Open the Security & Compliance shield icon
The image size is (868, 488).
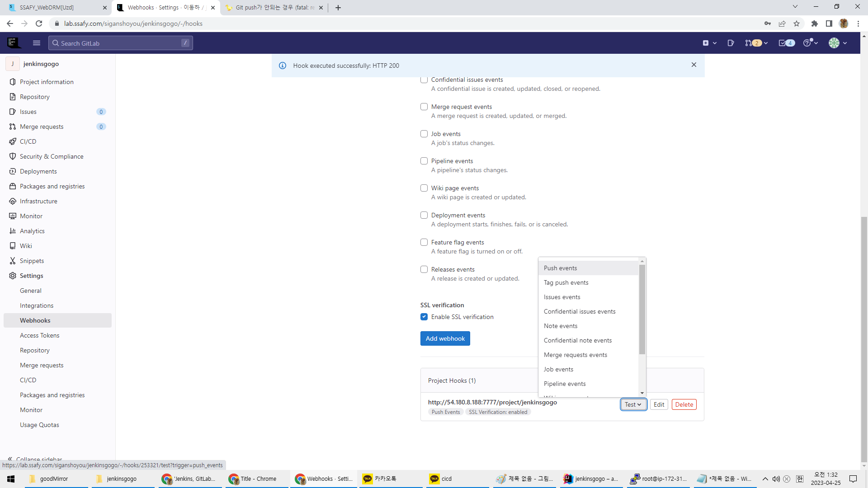pyautogui.click(x=13, y=156)
